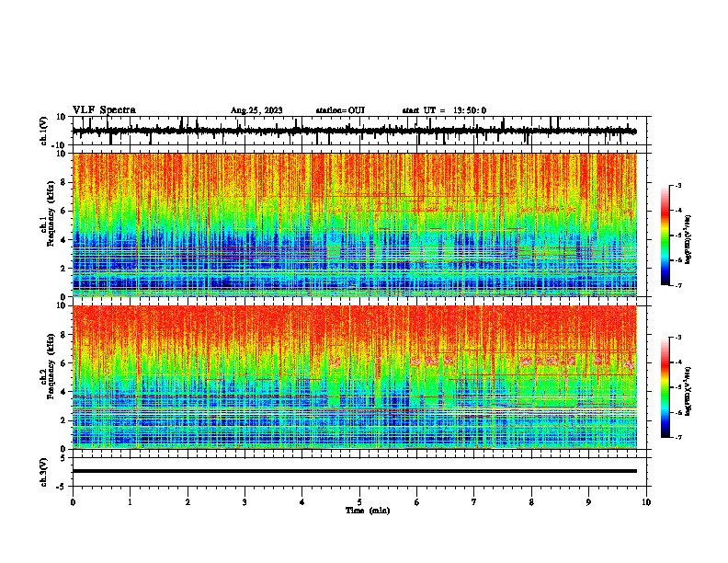
Task: Click the "-5" tick of ch.3 voltage axis
Action: click(63, 487)
